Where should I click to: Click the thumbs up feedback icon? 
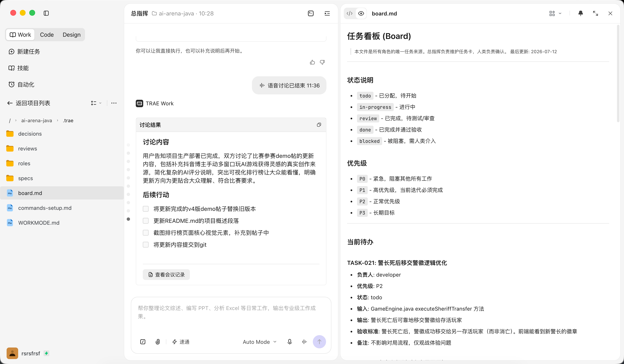pos(312,62)
